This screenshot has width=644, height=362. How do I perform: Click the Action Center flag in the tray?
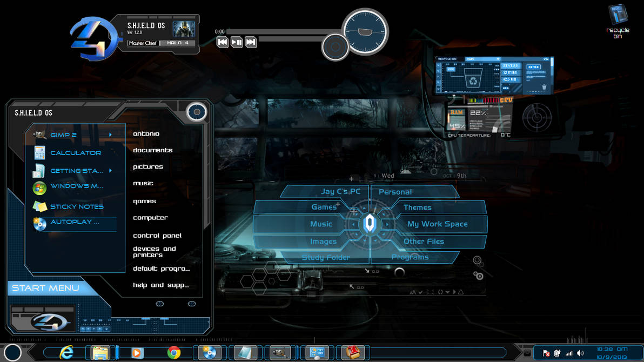pos(546,353)
